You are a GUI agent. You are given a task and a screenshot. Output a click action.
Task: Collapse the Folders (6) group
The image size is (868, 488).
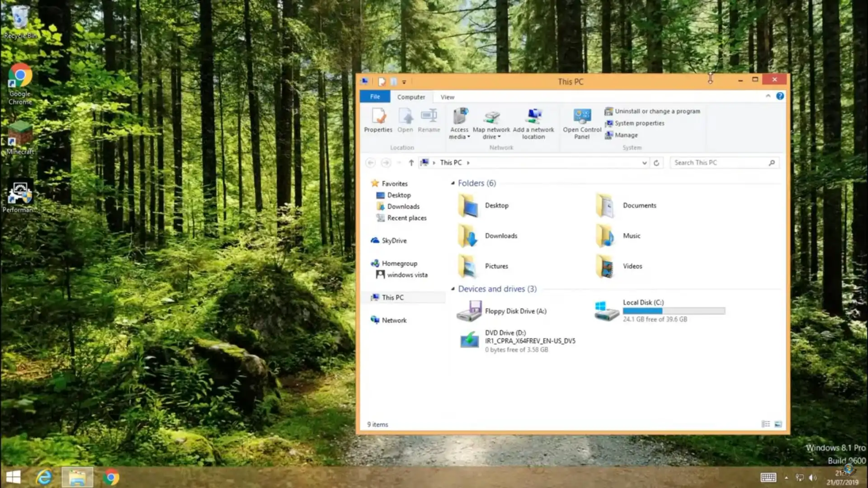tap(453, 183)
